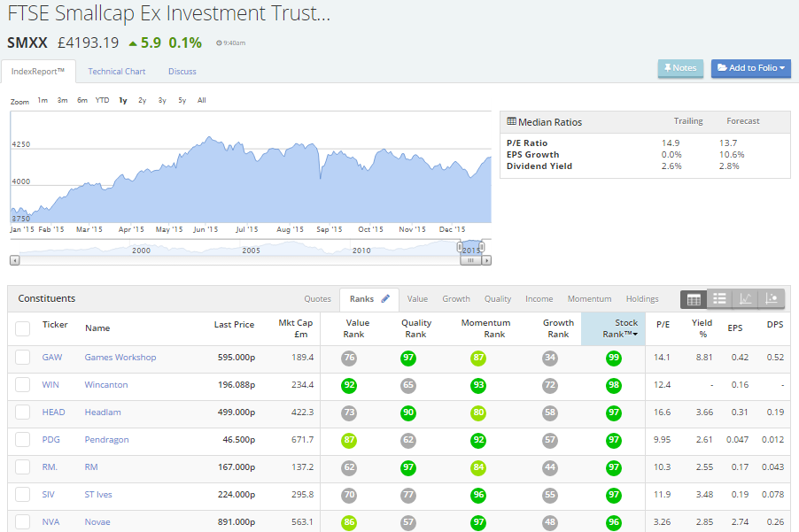Screen dimensions: 799x532
Task: Open the Discuss tab
Action: tap(182, 72)
